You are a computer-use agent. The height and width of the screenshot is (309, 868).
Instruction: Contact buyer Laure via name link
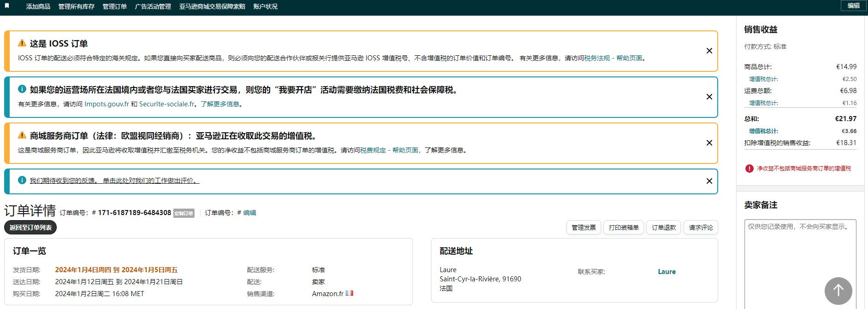(666, 272)
